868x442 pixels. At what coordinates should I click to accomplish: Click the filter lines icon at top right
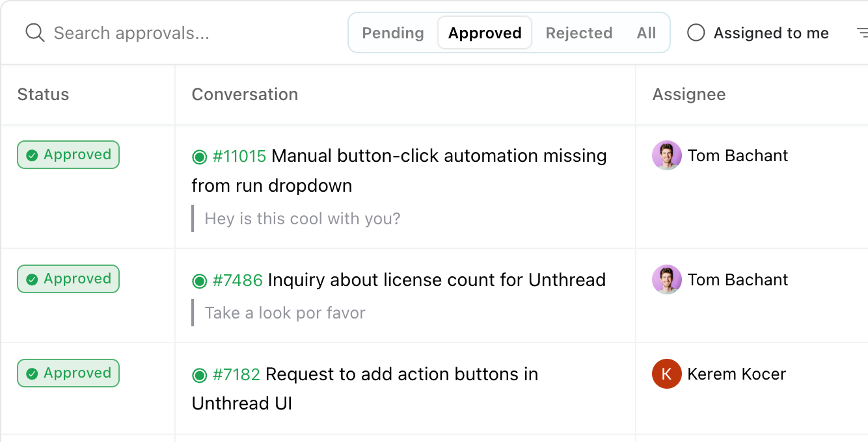coord(862,32)
